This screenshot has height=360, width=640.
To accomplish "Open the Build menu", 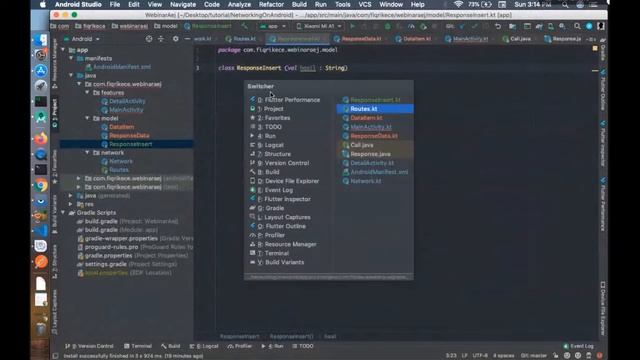I will pyautogui.click(x=299, y=4).
